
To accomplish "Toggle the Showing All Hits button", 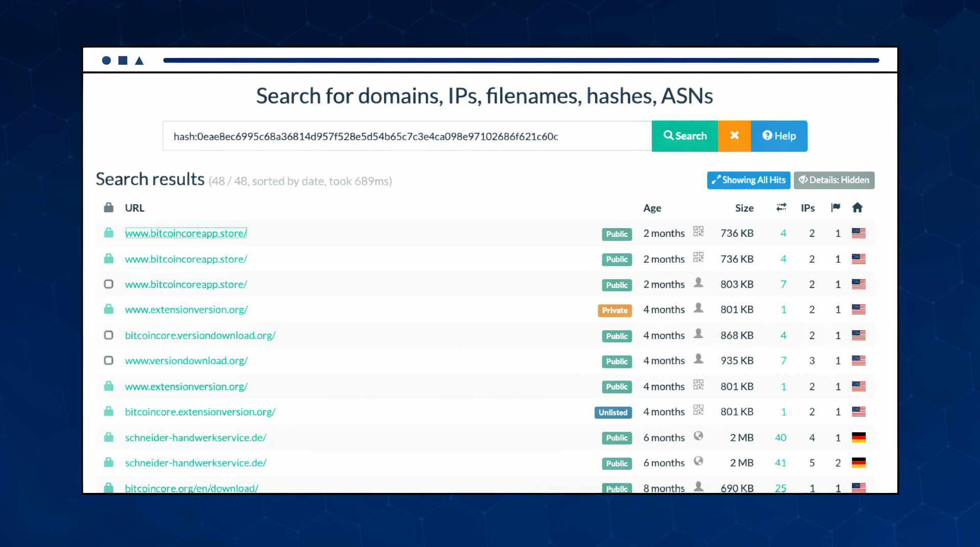I will pyautogui.click(x=748, y=180).
